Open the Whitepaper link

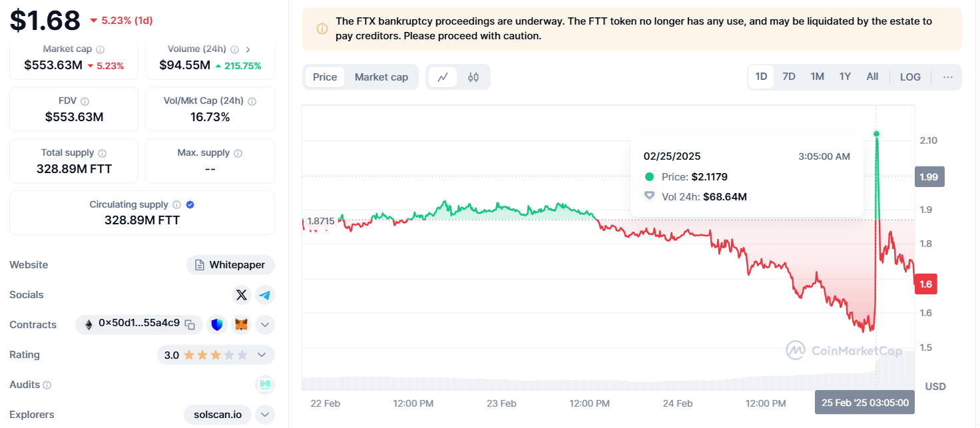(x=230, y=265)
